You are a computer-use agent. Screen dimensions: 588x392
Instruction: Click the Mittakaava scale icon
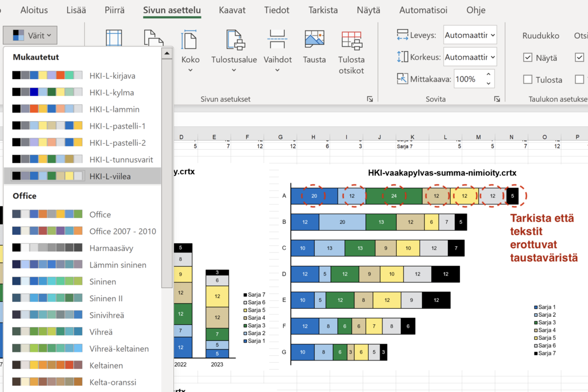[x=403, y=79]
